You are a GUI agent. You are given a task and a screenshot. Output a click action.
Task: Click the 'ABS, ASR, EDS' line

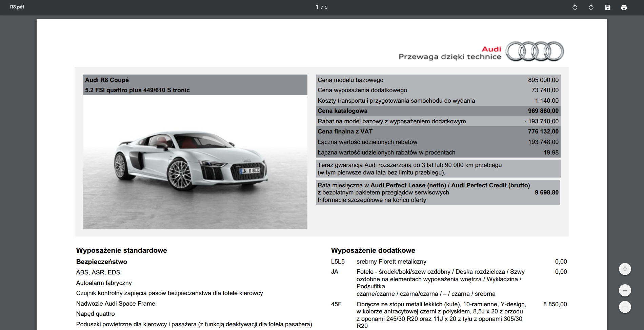pos(98,272)
